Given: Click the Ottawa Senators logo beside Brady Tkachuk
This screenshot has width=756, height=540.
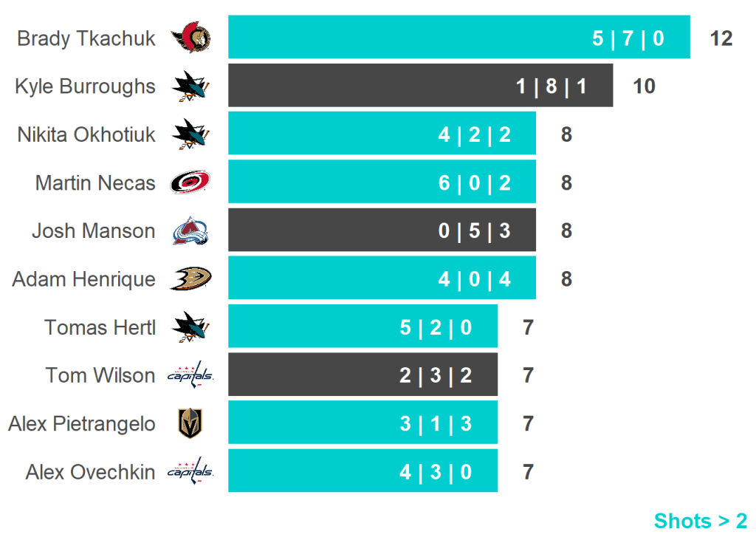Looking at the screenshot, I should pos(190,38).
